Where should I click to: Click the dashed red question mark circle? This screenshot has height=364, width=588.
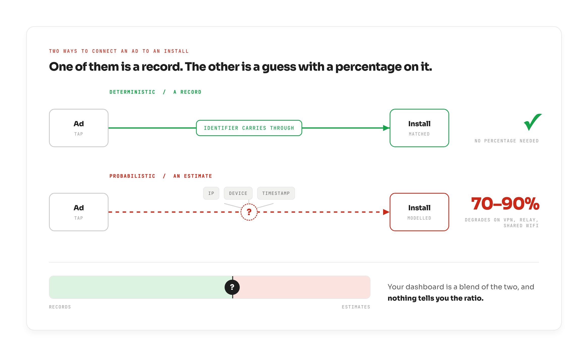point(249,212)
